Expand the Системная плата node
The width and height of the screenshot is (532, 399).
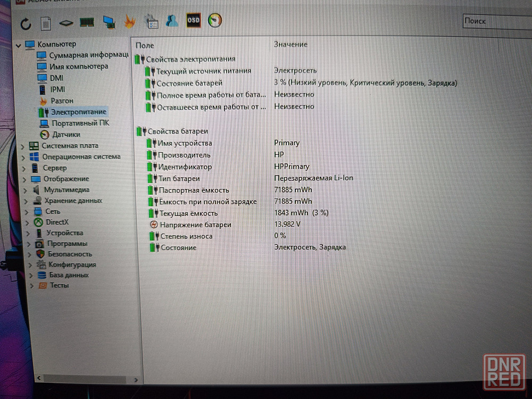tap(23, 147)
